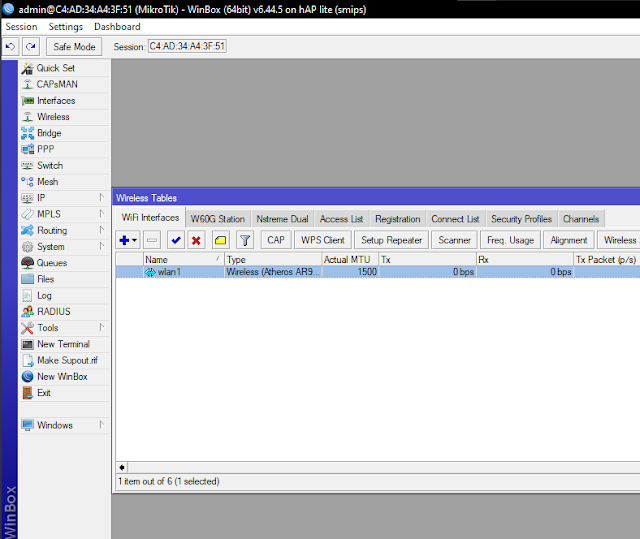Disable interface with red X button

click(196, 240)
